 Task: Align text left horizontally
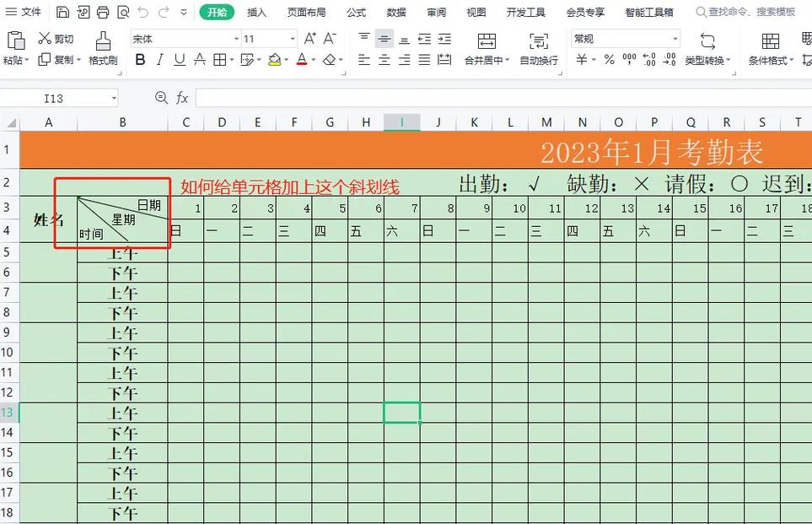pyautogui.click(x=364, y=60)
